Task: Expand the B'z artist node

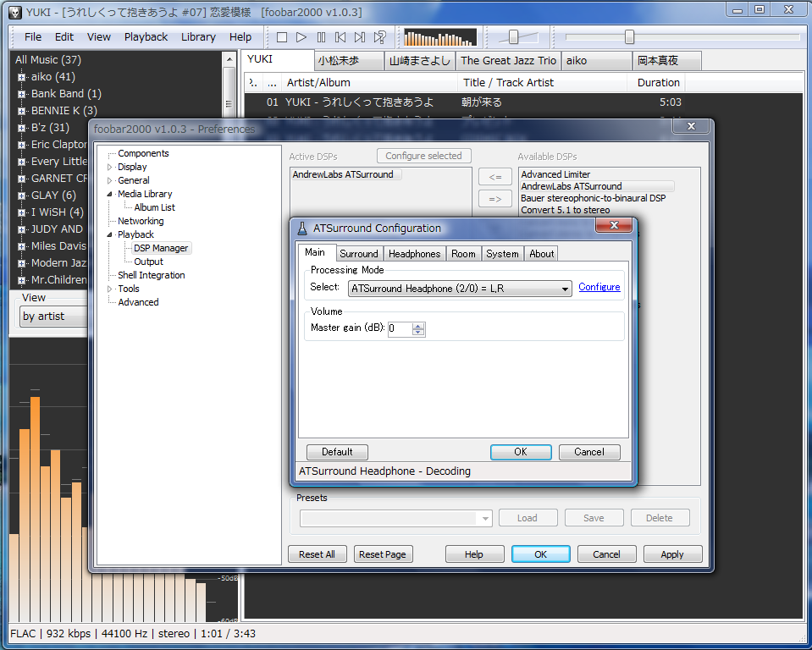Action: tap(22, 128)
